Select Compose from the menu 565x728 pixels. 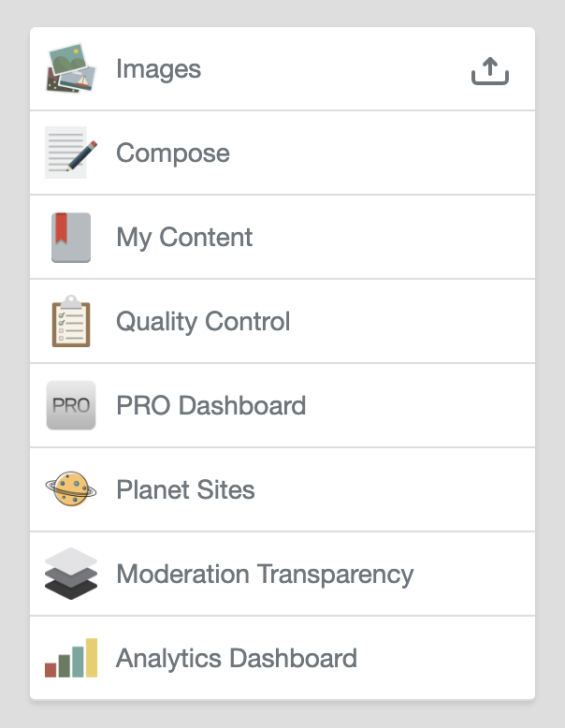tap(172, 153)
